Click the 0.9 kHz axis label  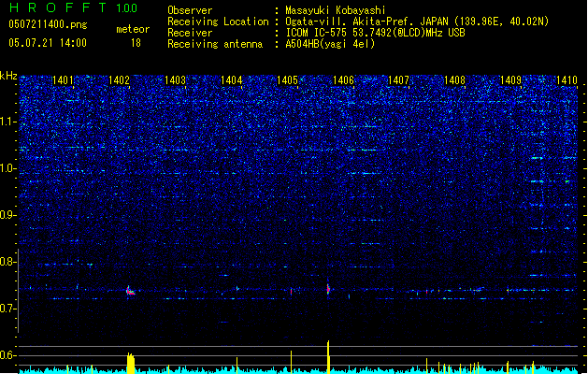click(8, 215)
